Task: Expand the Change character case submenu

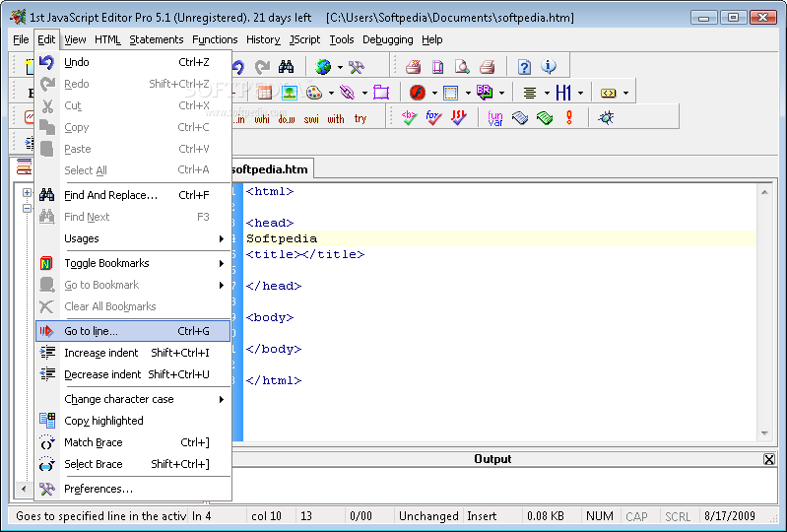Action: click(x=133, y=400)
